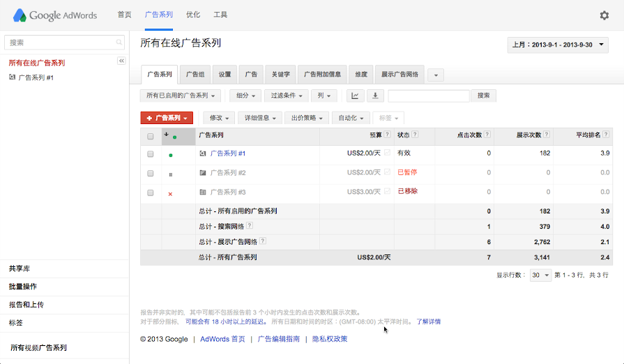
Task: Click the download report icon
Action: (x=375, y=96)
